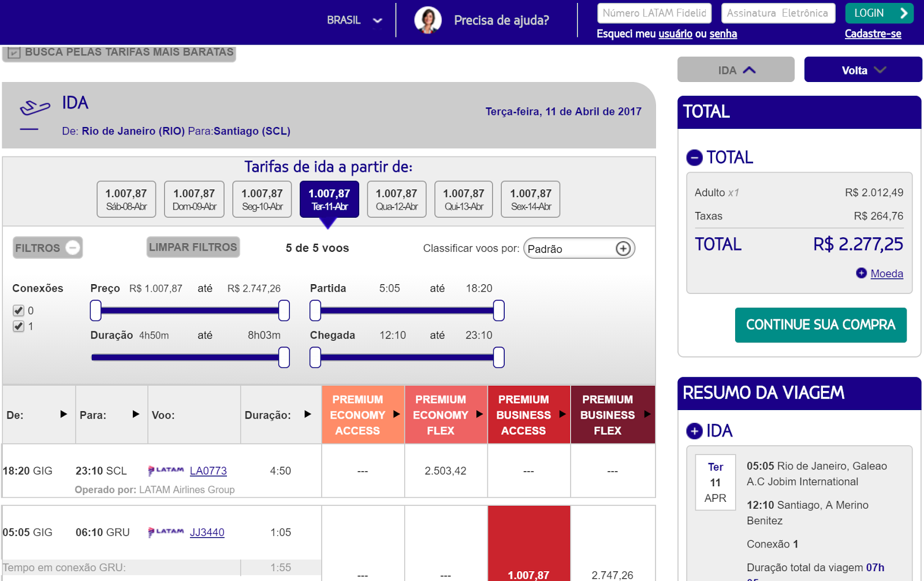Expand Premium Economy Flex column arrow
The image size is (924, 581).
479,414
